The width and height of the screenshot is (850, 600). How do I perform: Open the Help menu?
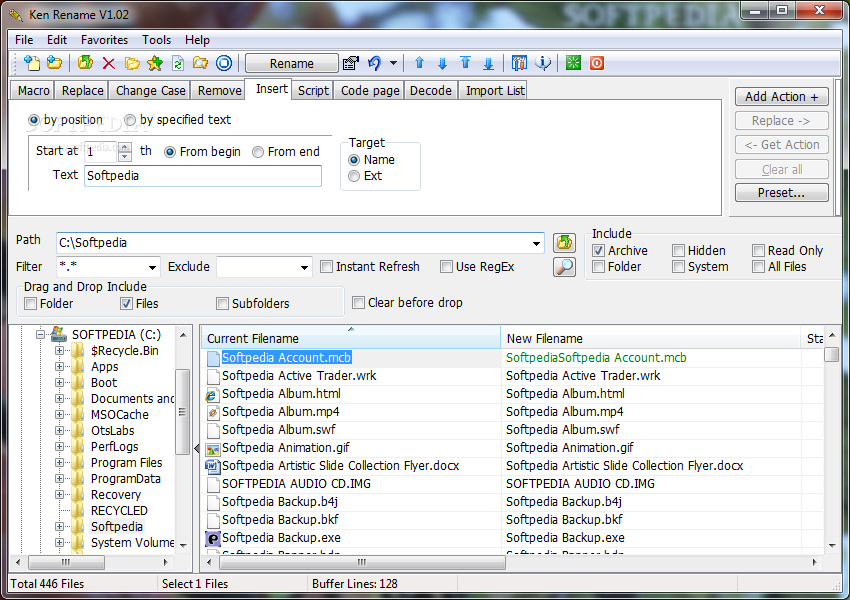pos(197,40)
